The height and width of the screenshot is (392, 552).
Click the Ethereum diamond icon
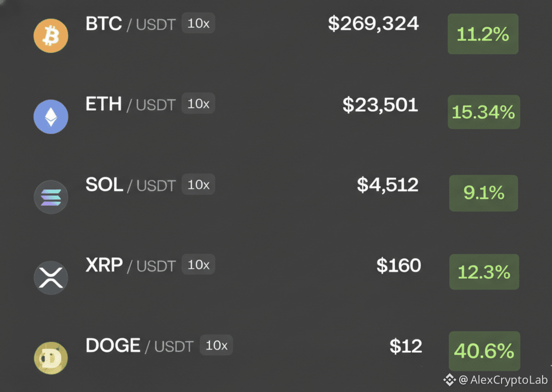[x=51, y=116]
